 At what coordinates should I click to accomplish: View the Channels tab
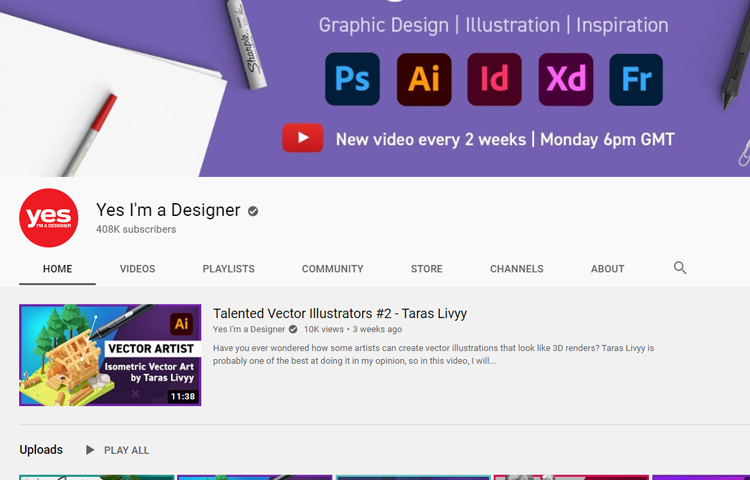517,269
